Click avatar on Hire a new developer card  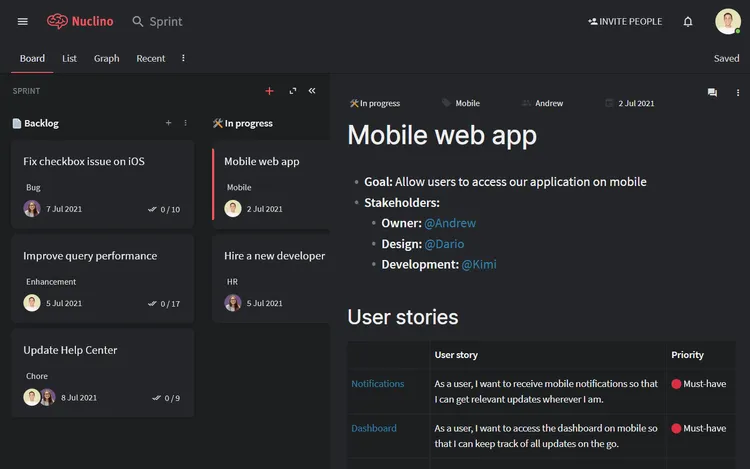point(233,303)
